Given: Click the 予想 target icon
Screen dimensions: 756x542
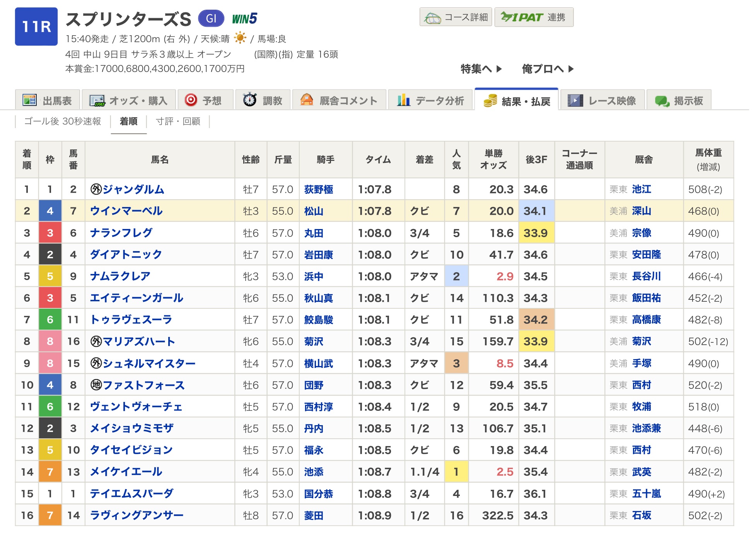Looking at the screenshot, I should (x=191, y=100).
